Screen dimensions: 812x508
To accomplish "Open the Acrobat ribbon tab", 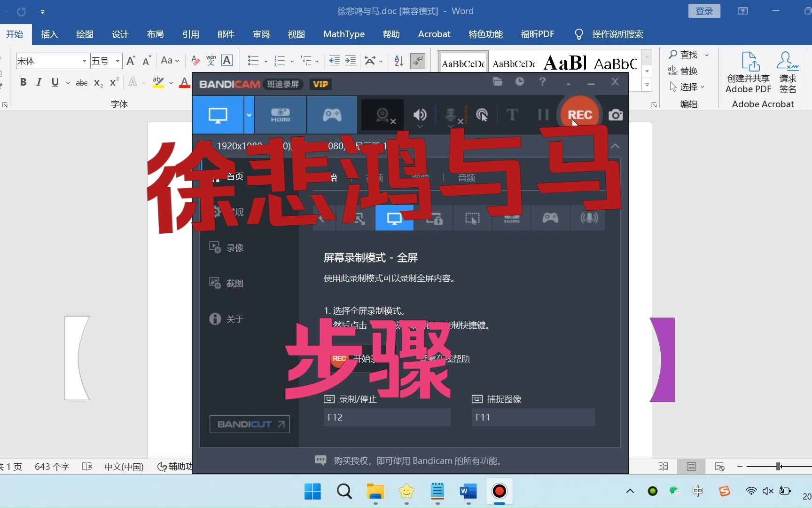I will click(x=434, y=34).
